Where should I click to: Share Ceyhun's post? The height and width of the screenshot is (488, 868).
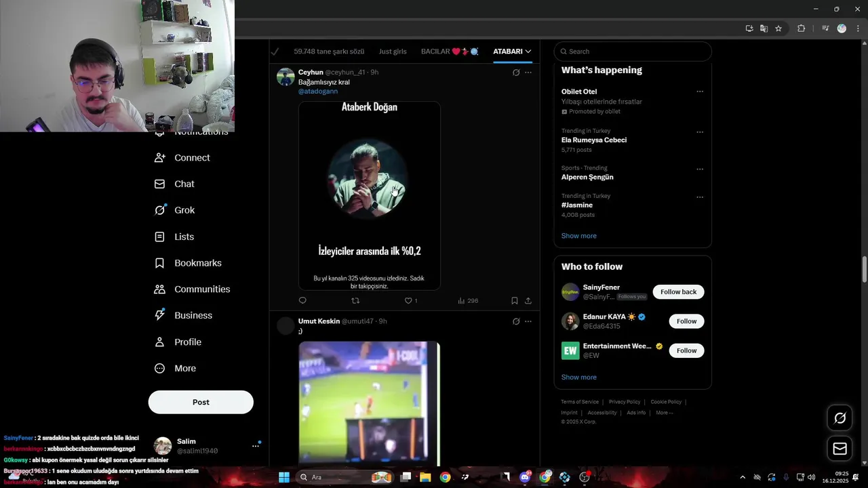point(528,300)
